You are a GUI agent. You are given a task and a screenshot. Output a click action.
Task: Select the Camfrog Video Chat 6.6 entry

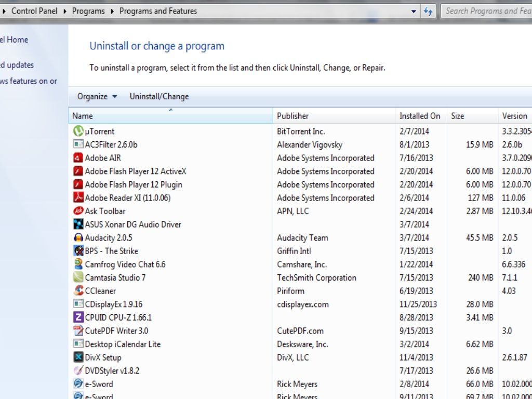tap(125, 264)
